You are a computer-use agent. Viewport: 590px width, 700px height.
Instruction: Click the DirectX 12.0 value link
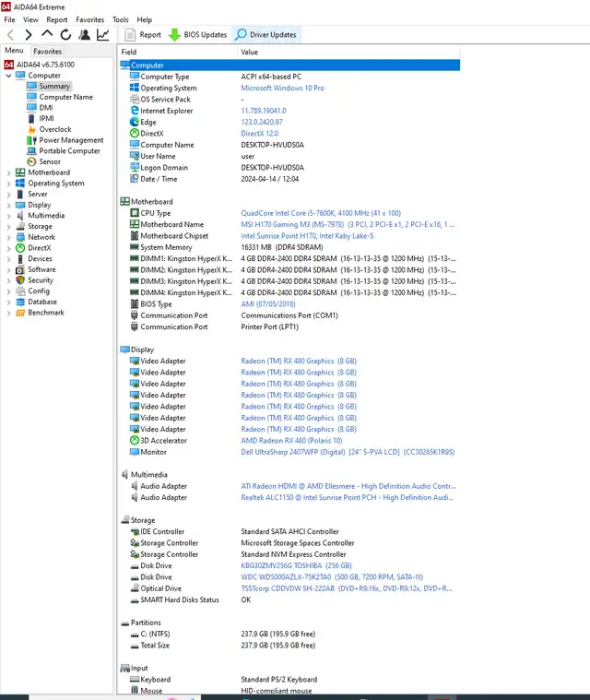pos(259,134)
